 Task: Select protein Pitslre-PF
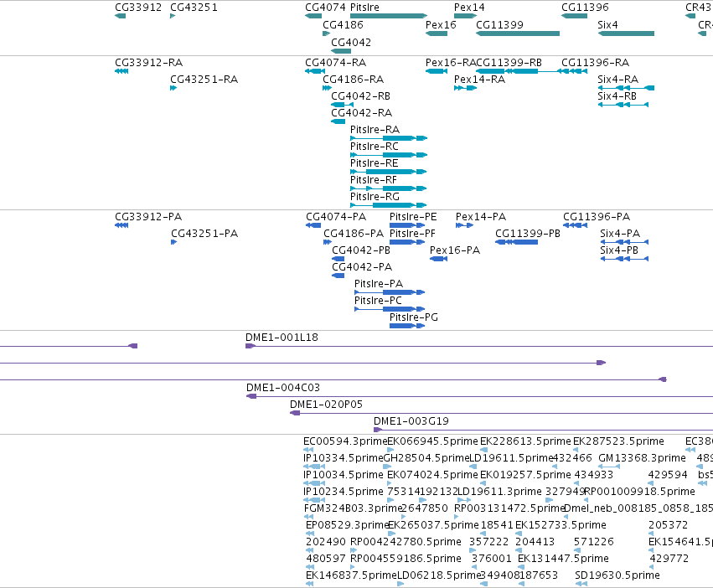pos(412,234)
